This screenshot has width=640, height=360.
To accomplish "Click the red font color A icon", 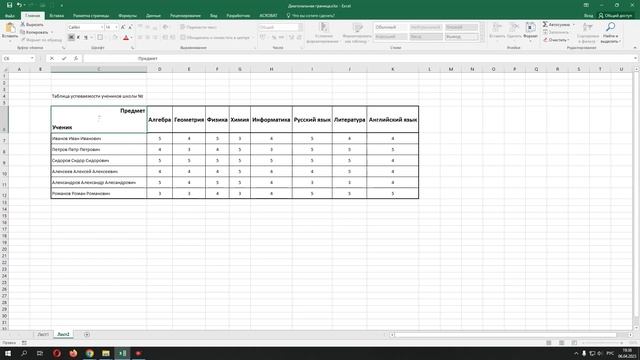I will [x=126, y=37].
